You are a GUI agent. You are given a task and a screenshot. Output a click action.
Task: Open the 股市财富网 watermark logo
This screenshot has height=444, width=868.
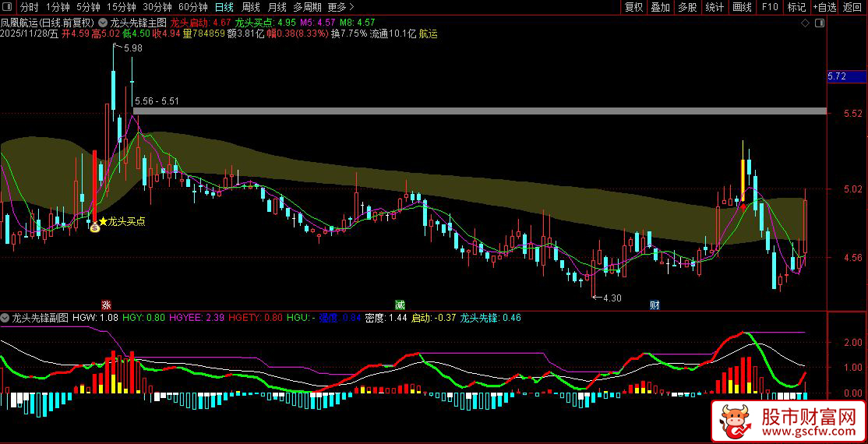pos(788,421)
